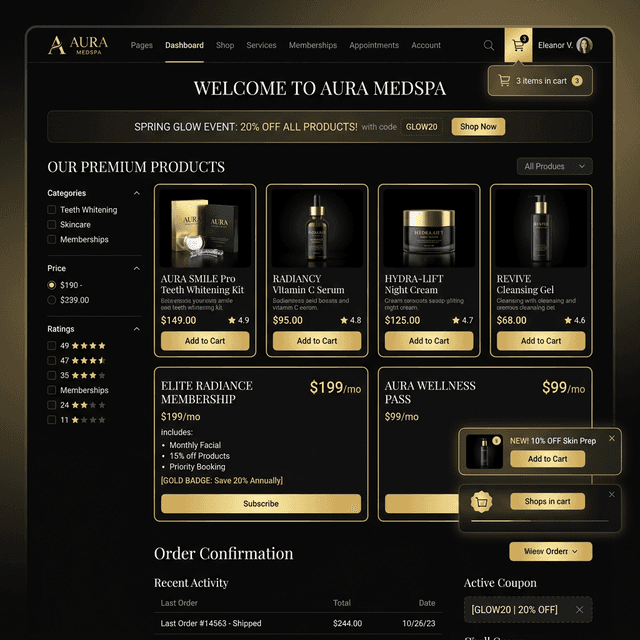This screenshot has width=640, height=640.
Task: Remove the GLOW20 active coupon
Action: [x=579, y=609]
